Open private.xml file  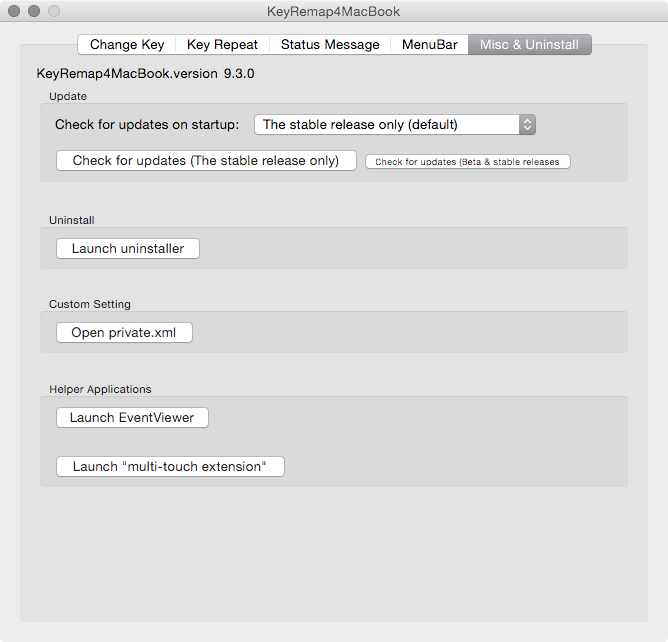pyautogui.click(x=124, y=333)
